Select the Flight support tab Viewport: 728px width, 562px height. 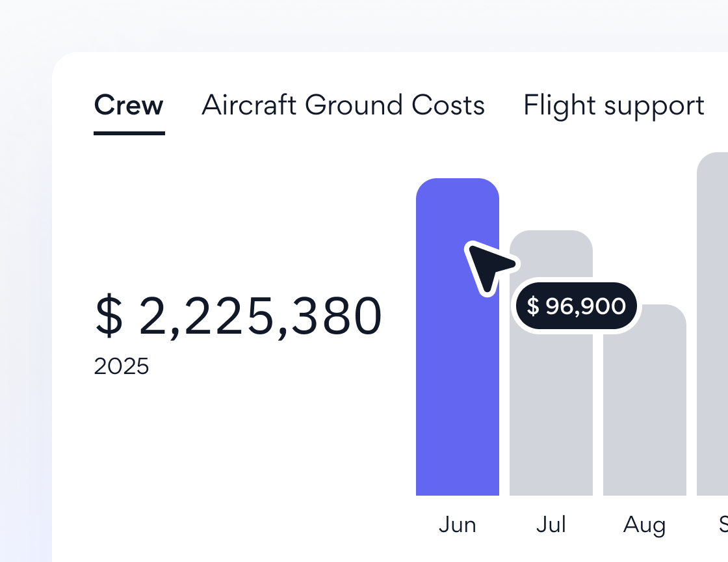614,105
